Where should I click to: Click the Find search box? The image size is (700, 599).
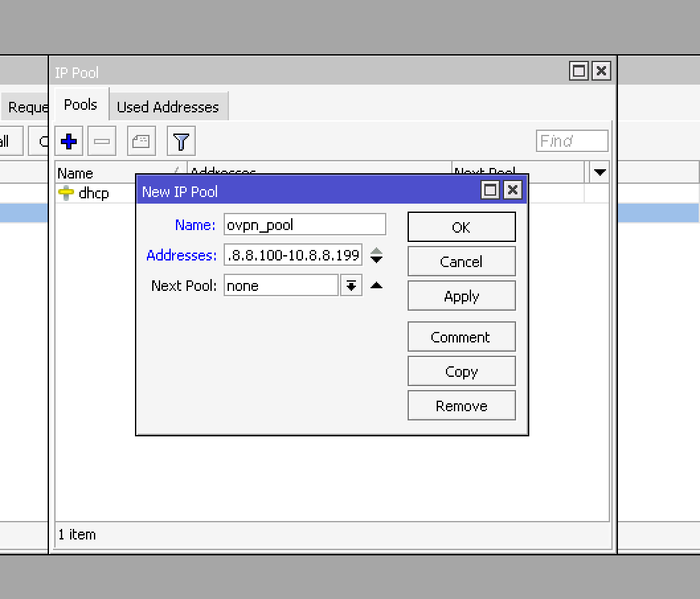572,141
